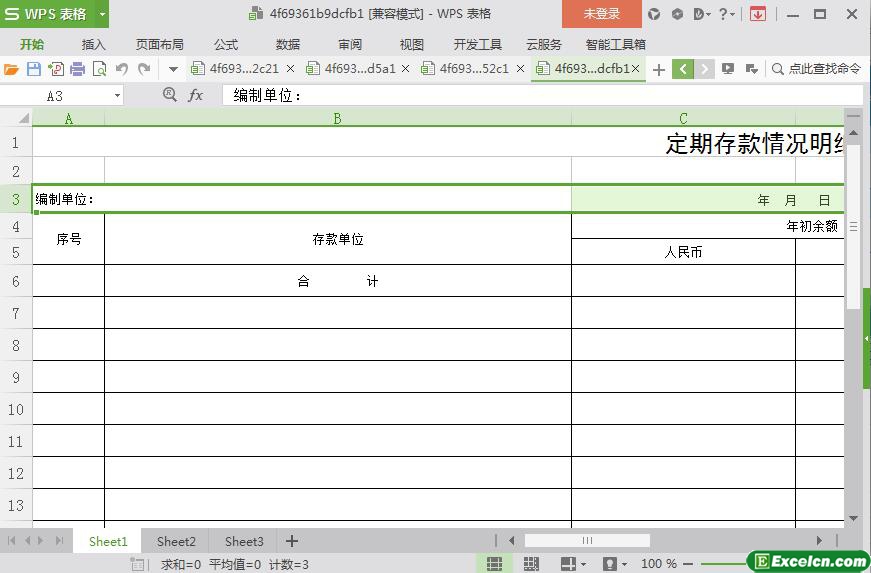Viewport: 871px width, 573px height.
Task: Click the print icon in quick toolbar
Action: (77, 69)
